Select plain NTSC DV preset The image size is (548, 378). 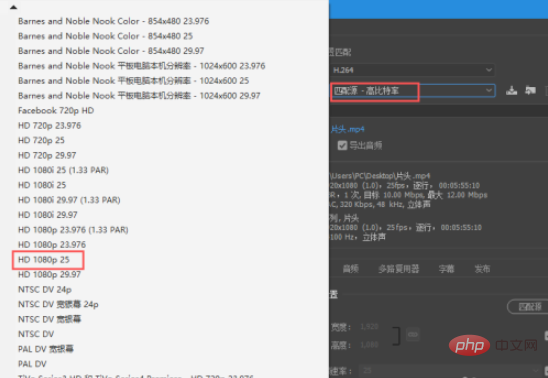pos(36,334)
